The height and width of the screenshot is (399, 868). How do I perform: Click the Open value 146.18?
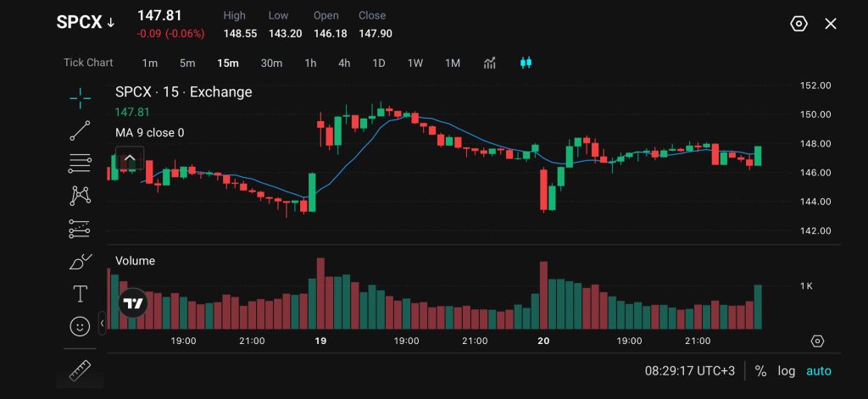coord(331,34)
